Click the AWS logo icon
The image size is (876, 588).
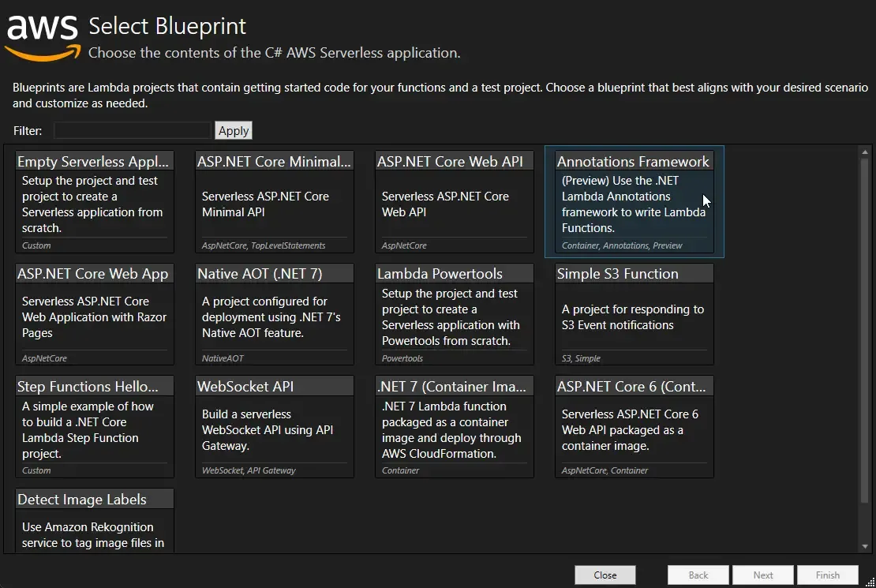[43, 35]
